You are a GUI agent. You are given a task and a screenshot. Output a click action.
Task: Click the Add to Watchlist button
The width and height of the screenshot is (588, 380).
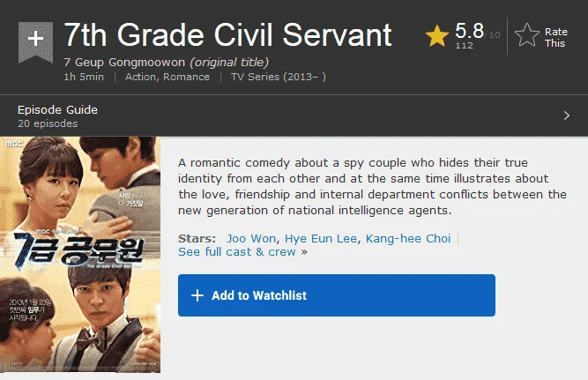[x=337, y=295]
